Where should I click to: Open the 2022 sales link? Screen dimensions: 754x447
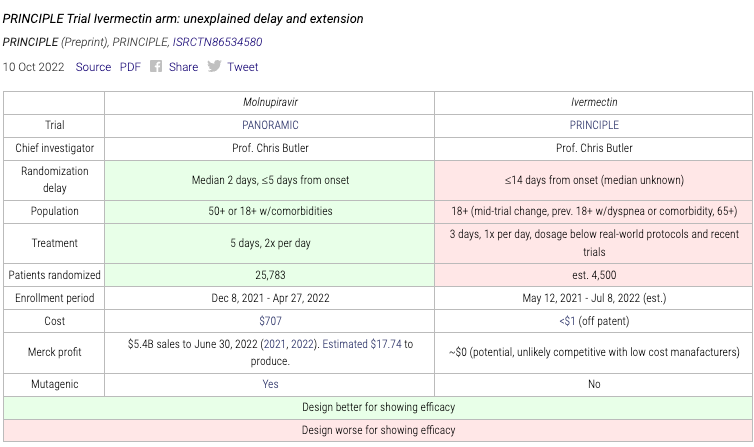[302, 344]
